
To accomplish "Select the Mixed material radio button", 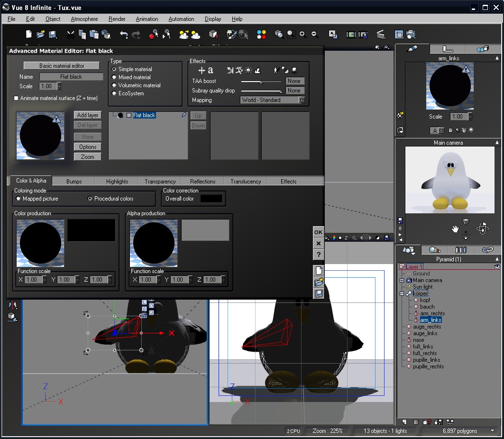I will 114,77.
